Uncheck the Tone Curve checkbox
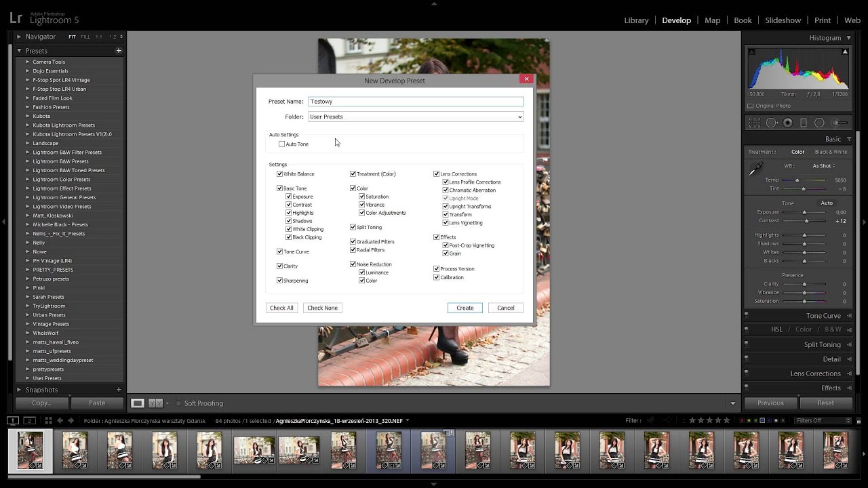Screen dimensions: 868x488 point(279,251)
